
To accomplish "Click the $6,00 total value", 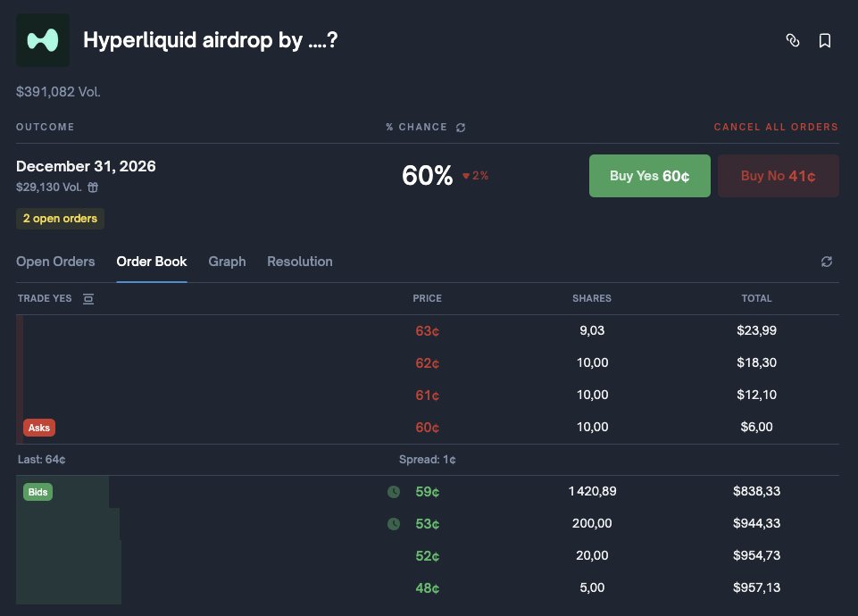I will click(757, 427).
